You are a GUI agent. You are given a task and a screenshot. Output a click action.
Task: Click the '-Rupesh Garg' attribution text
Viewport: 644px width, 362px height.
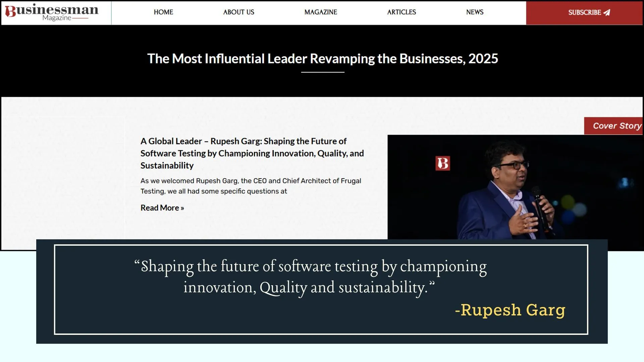[510, 310]
